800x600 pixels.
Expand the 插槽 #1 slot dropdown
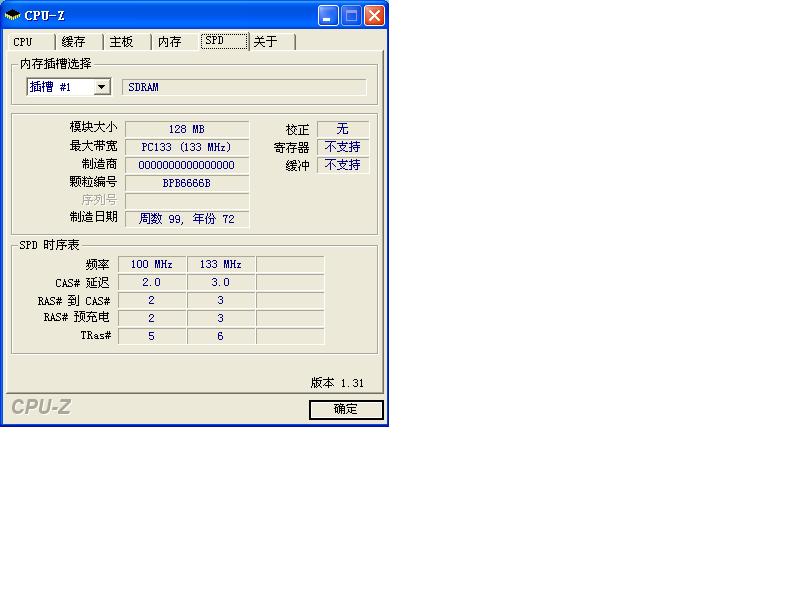[102, 87]
